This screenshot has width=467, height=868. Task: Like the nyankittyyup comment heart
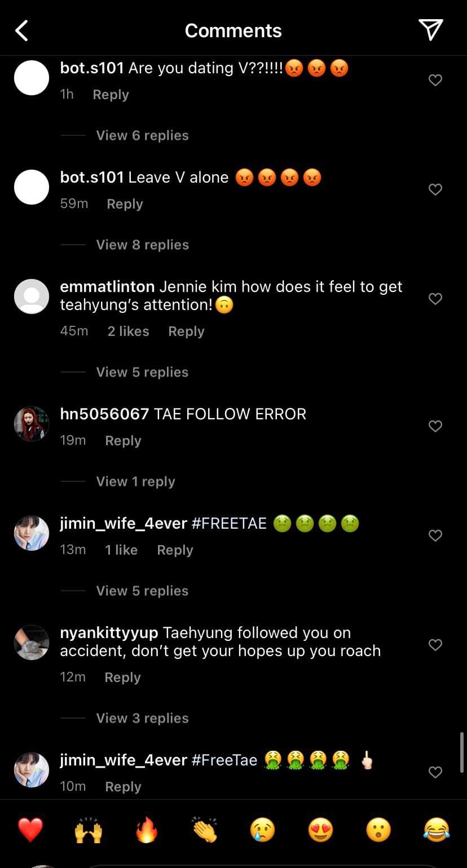pyautogui.click(x=435, y=645)
